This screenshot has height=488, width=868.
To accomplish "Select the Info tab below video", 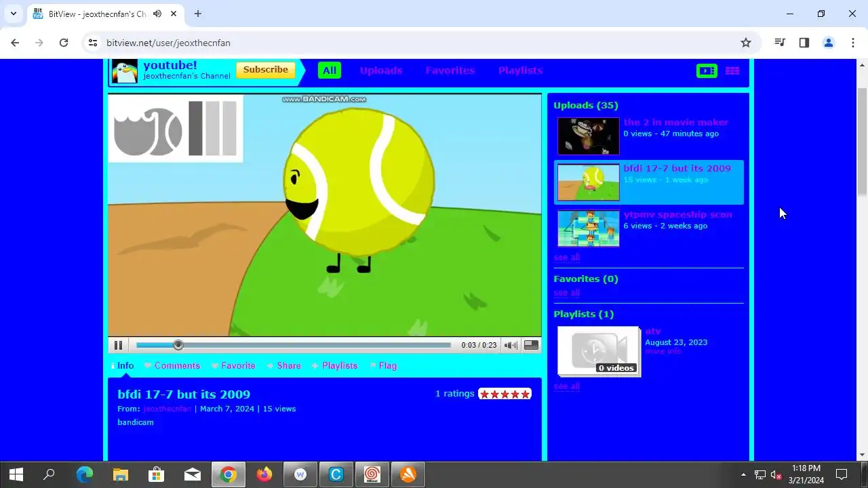I will point(122,365).
